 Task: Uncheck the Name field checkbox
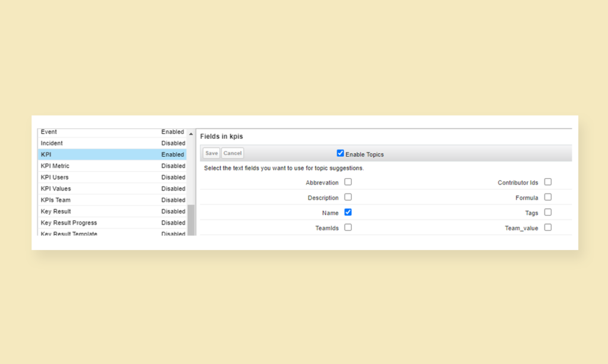pos(348,212)
